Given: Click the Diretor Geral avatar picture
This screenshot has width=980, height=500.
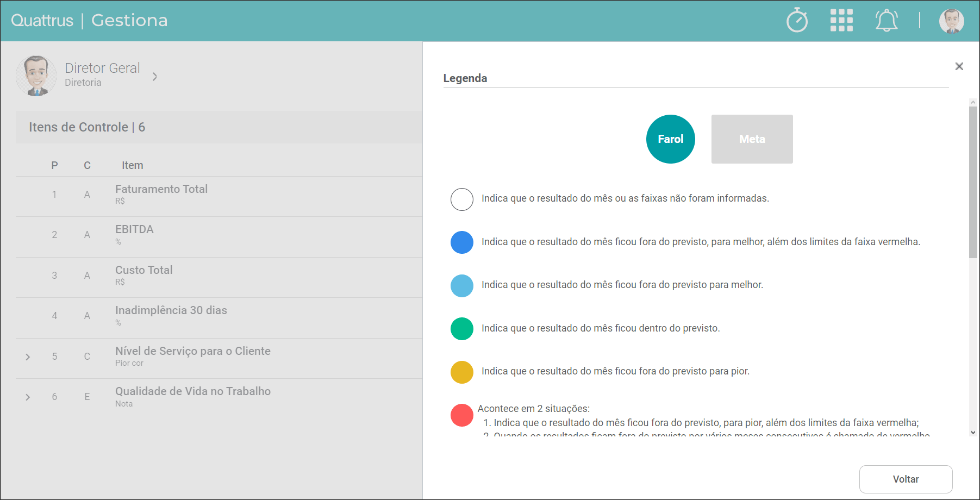Looking at the screenshot, I should tap(36, 76).
